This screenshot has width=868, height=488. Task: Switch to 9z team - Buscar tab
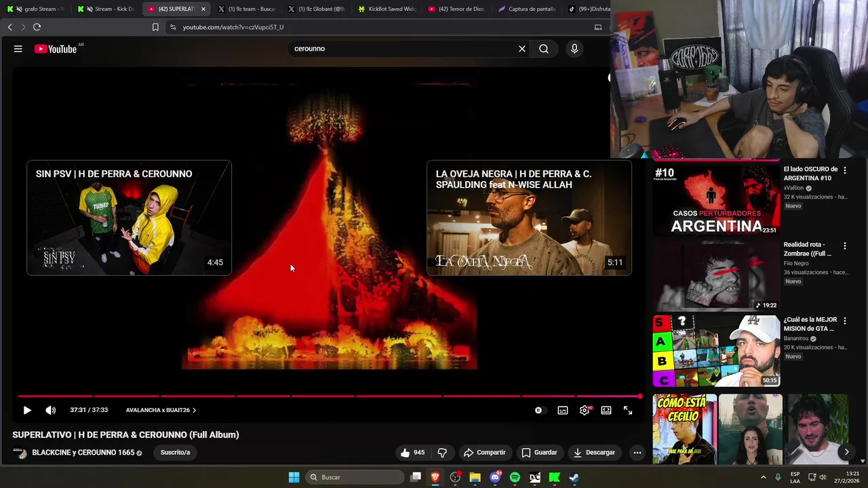(x=248, y=9)
